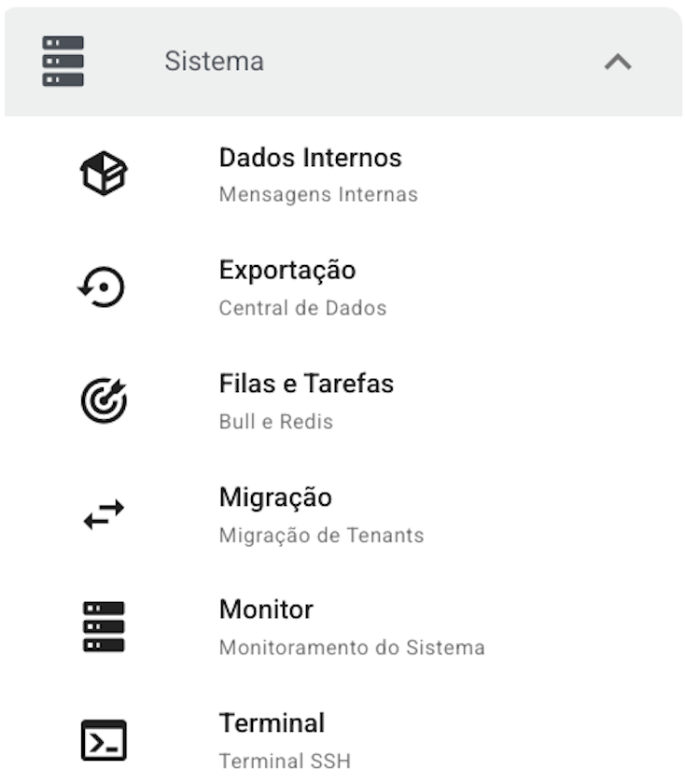The width and height of the screenshot is (685, 784).
Task: Go to Migração page
Action: 274,497
